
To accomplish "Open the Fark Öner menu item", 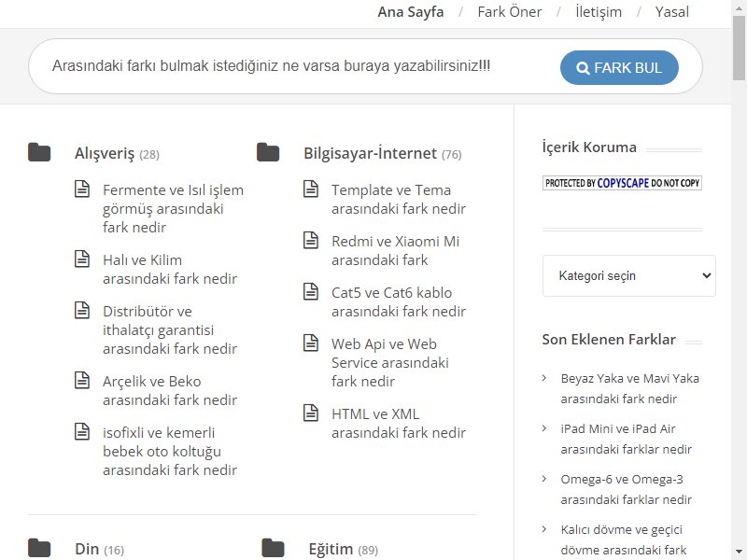I will (509, 12).
